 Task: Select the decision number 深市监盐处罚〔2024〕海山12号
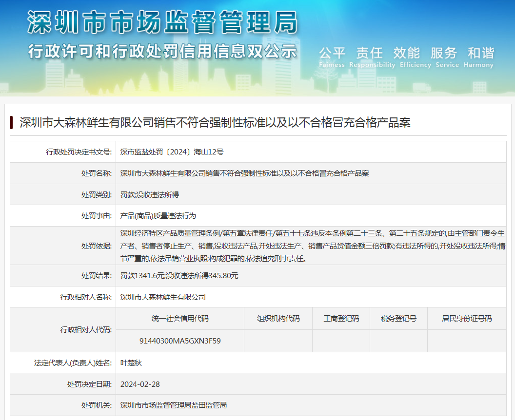pos(172,152)
